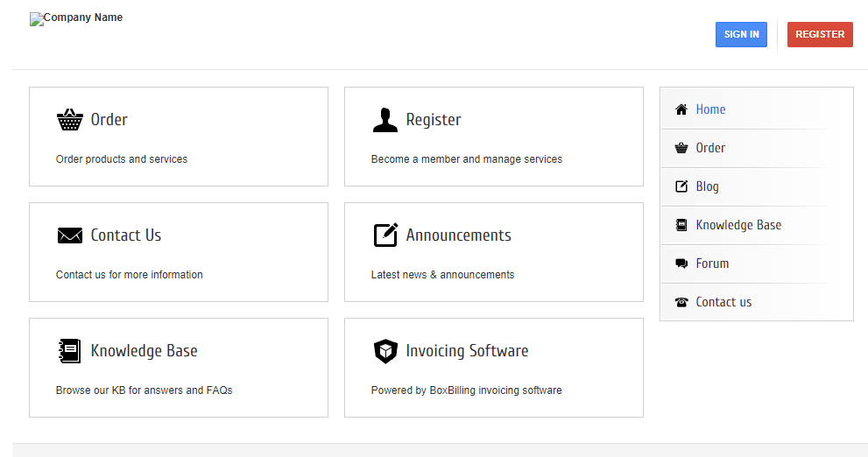Click the pencil-edit icon beside Announcements

click(x=385, y=235)
